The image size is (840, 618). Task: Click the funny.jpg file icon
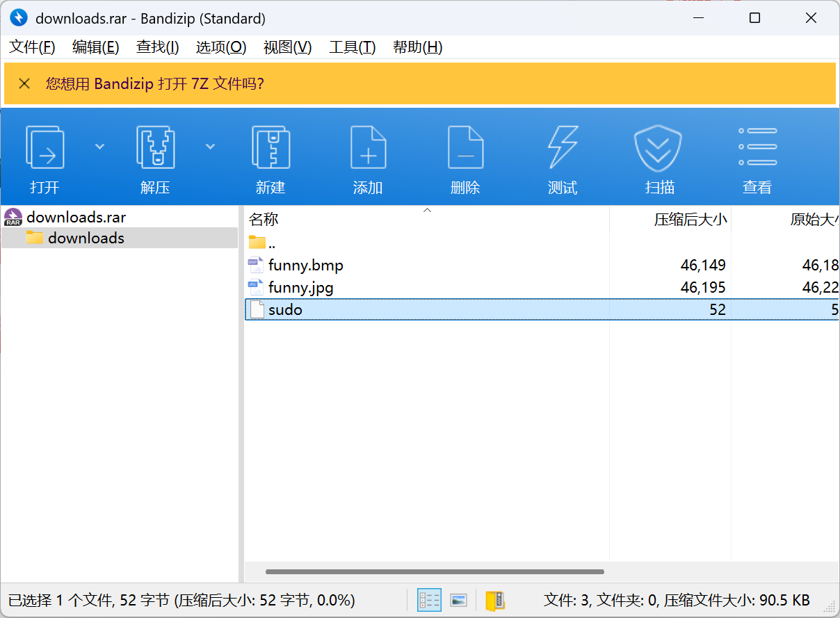point(256,287)
